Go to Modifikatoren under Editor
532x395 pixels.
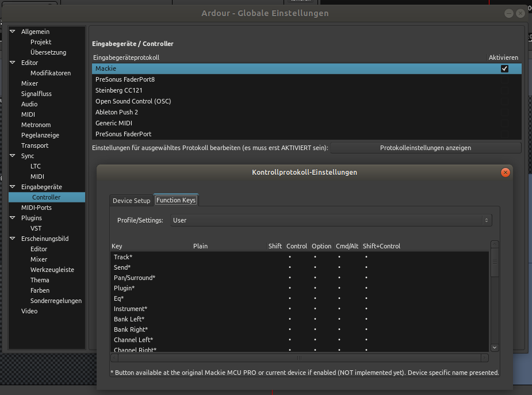[51, 73]
